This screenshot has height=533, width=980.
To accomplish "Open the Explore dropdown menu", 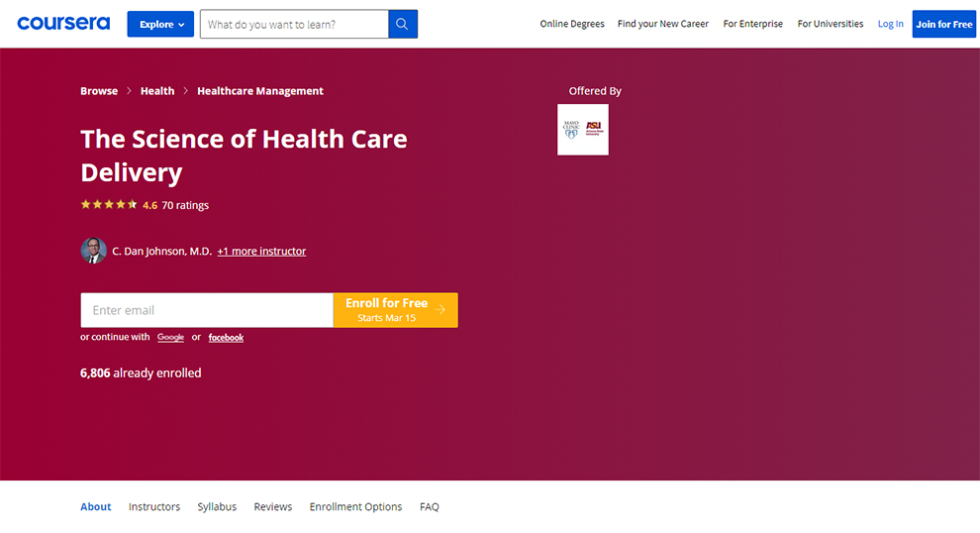I will [160, 25].
